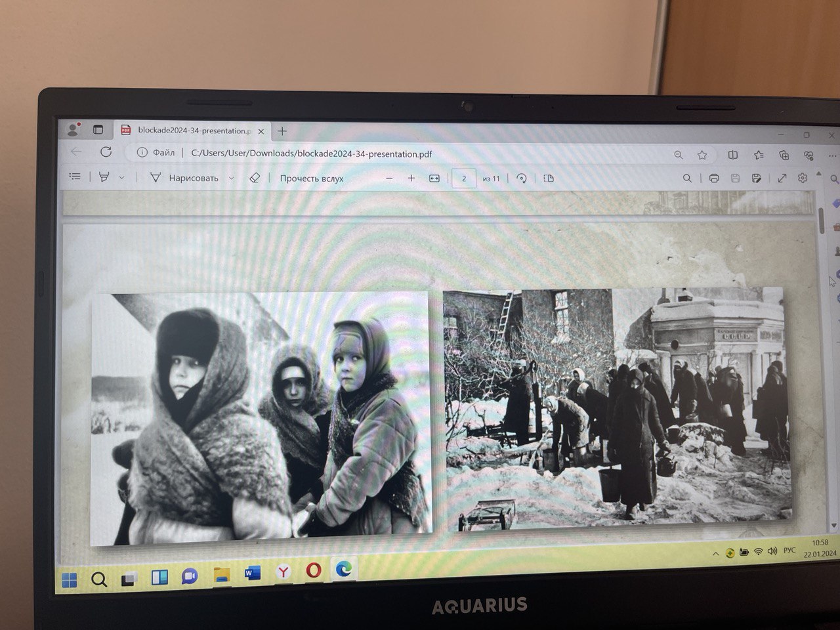Open PDF viewer settings gear
The width and height of the screenshot is (840, 630).
click(803, 178)
